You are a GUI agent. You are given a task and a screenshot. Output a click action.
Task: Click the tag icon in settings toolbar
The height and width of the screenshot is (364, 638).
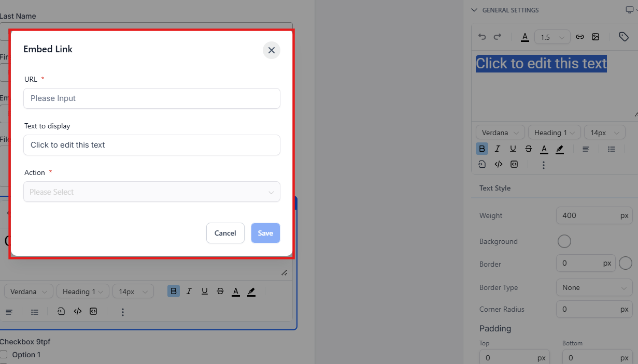point(624,37)
